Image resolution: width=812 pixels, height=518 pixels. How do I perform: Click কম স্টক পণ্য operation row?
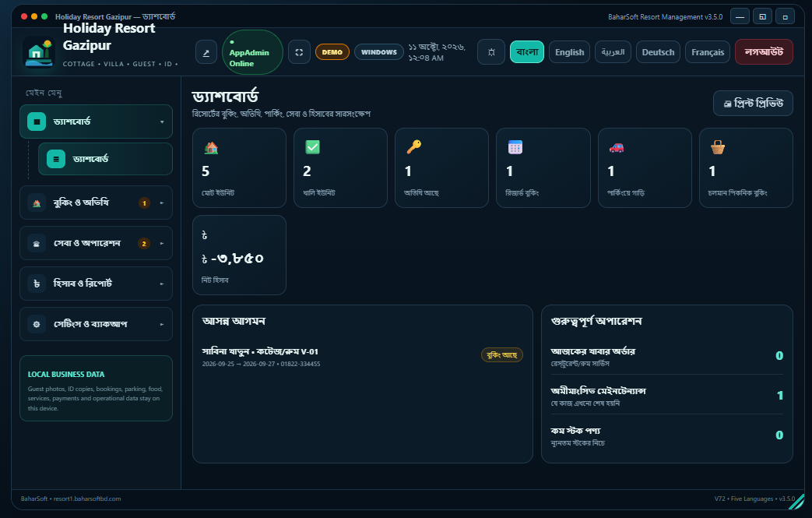pyautogui.click(x=667, y=435)
